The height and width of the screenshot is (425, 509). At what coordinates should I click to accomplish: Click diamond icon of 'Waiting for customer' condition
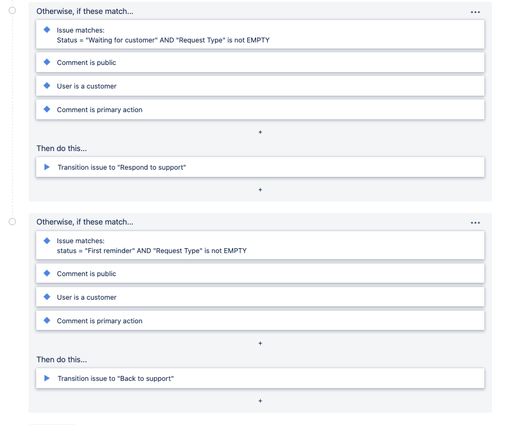47,30
